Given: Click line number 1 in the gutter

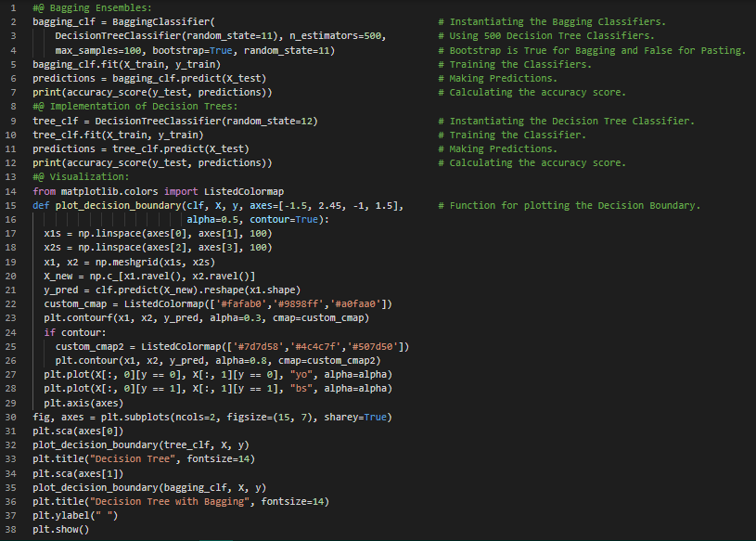Looking at the screenshot, I should pyautogui.click(x=11, y=7).
